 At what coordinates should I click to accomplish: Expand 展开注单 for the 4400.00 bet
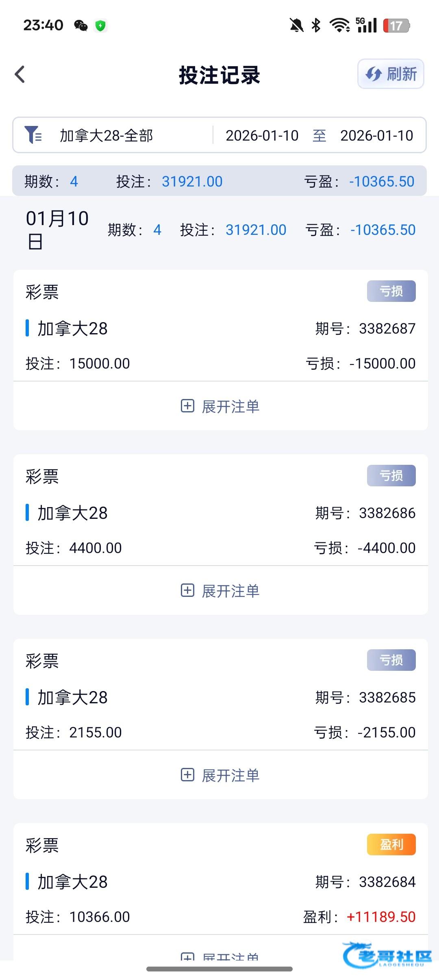pos(230,591)
